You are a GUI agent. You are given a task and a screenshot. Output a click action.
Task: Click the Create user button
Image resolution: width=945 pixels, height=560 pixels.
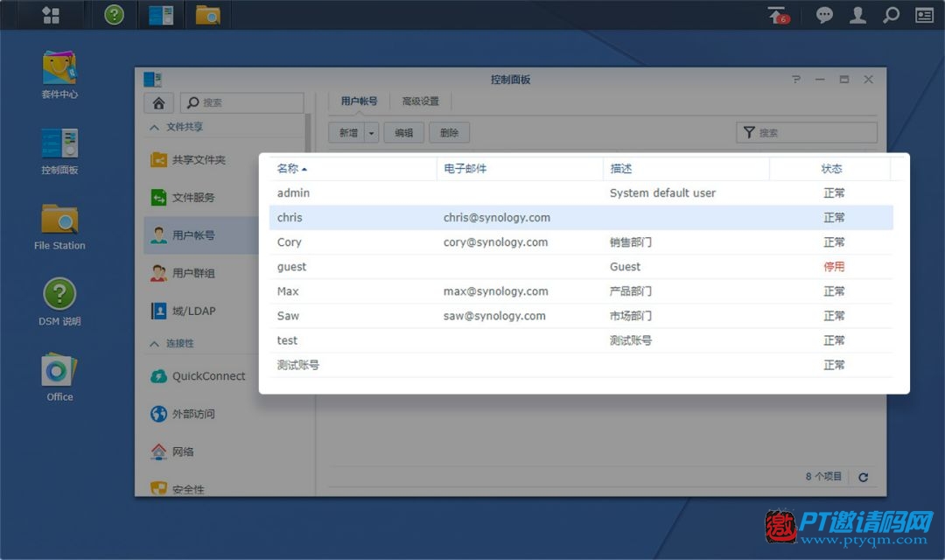tap(347, 133)
